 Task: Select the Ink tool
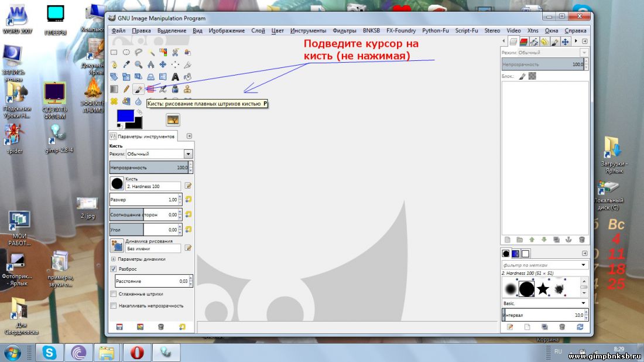[176, 89]
